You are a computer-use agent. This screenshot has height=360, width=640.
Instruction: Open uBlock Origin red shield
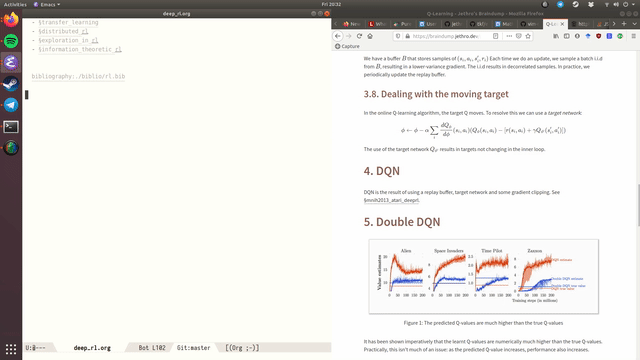pos(598,36)
